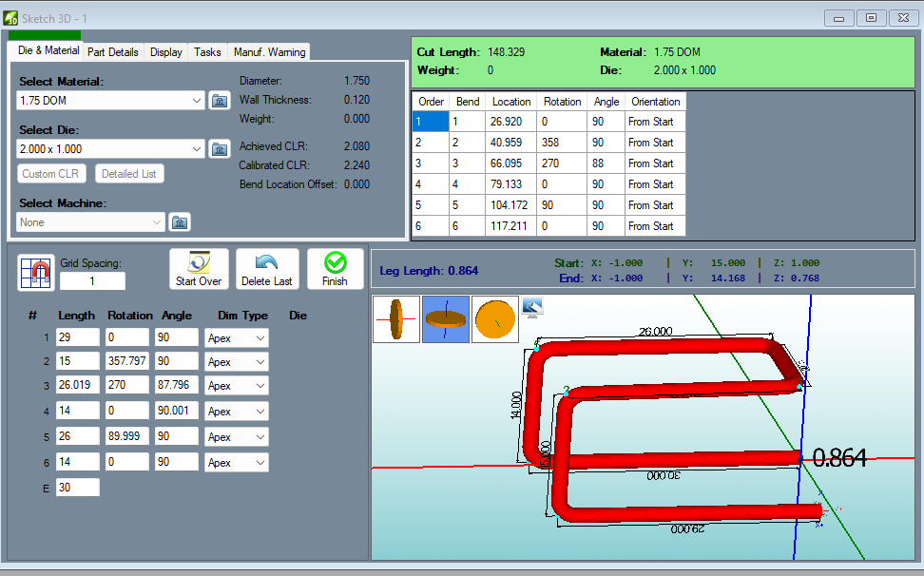Click Rotation field showing 89.999
Screen dimensions: 924x576
(127, 436)
